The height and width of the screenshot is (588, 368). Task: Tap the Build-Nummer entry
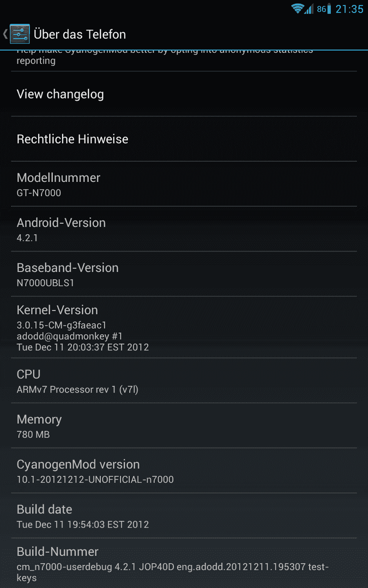[x=184, y=563]
